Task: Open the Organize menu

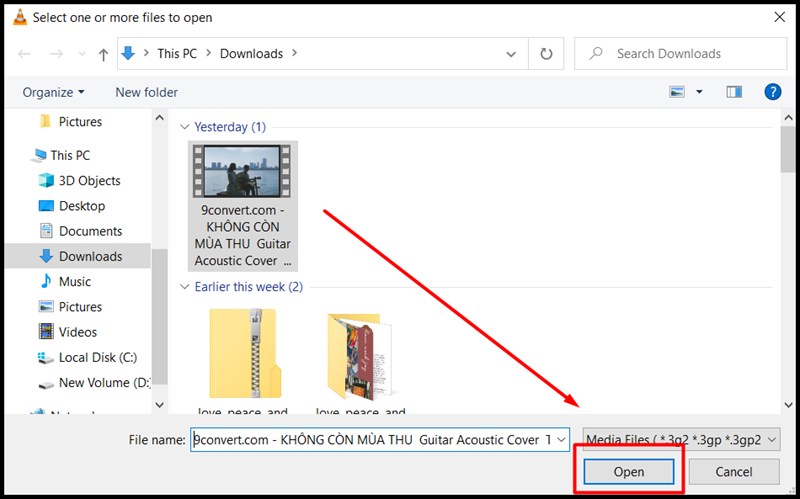Action: [54, 92]
